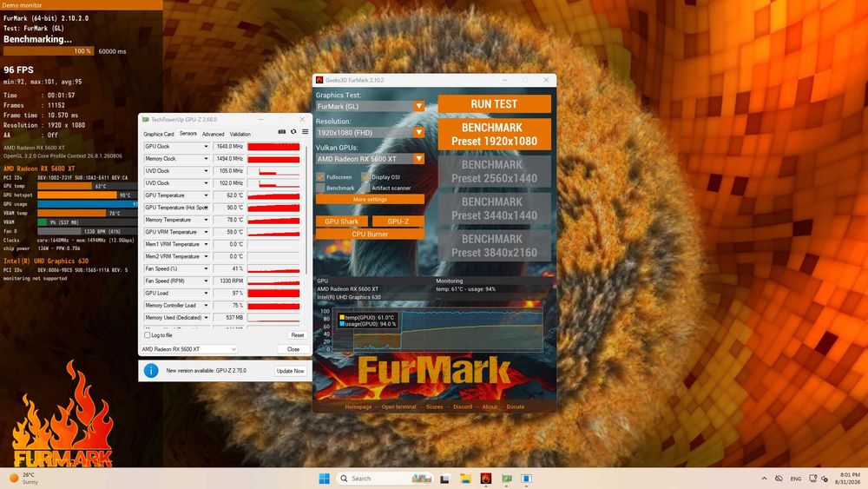
Task: Show hidden system tray icons
Action: click(764, 479)
